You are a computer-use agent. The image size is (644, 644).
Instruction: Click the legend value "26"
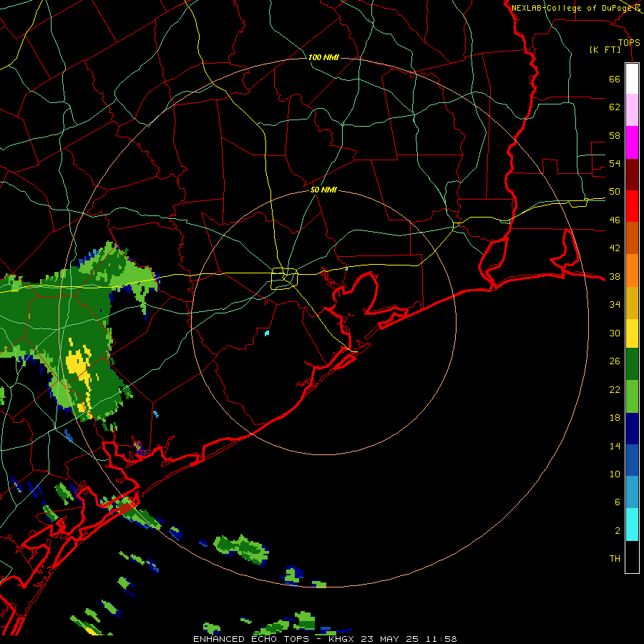pyautogui.click(x=615, y=361)
